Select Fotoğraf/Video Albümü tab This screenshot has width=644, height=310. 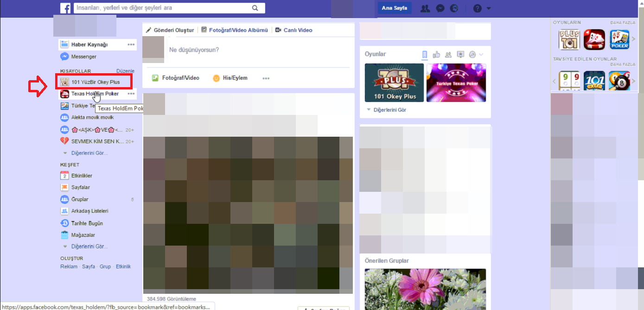click(235, 30)
